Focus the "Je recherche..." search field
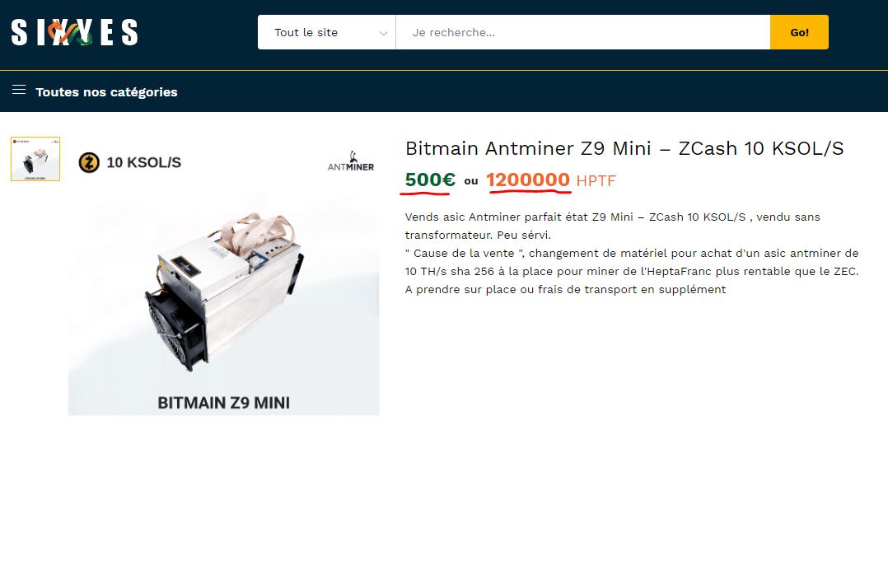The width and height of the screenshot is (888, 588). point(582,33)
